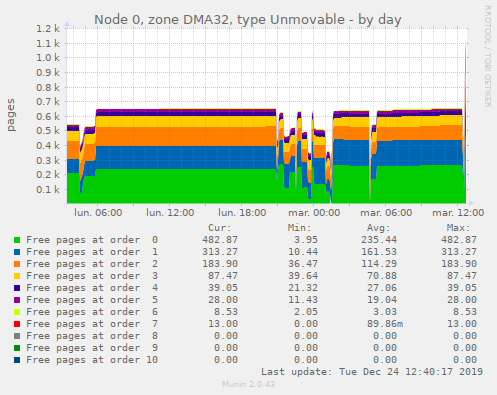Click order 2 minimum value 36.47
497x395 pixels.
(303, 264)
